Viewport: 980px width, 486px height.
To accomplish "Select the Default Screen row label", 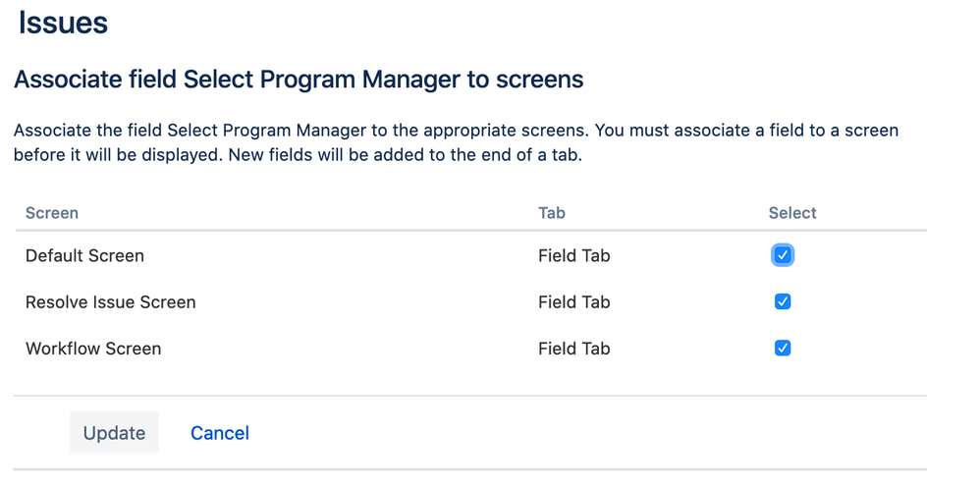I will [x=84, y=255].
